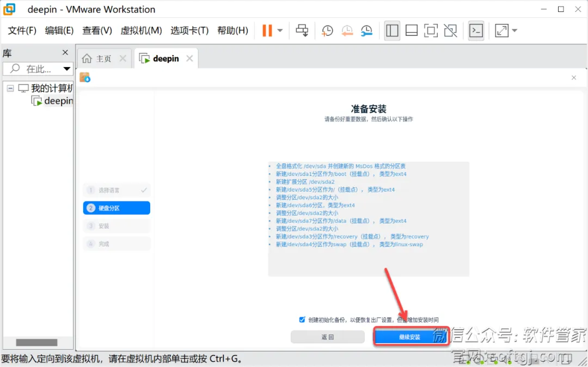Click the 新建扩展分区 /dev/sda2 line
The width and height of the screenshot is (588, 367).
pyautogui.click(x=305, y=182)
